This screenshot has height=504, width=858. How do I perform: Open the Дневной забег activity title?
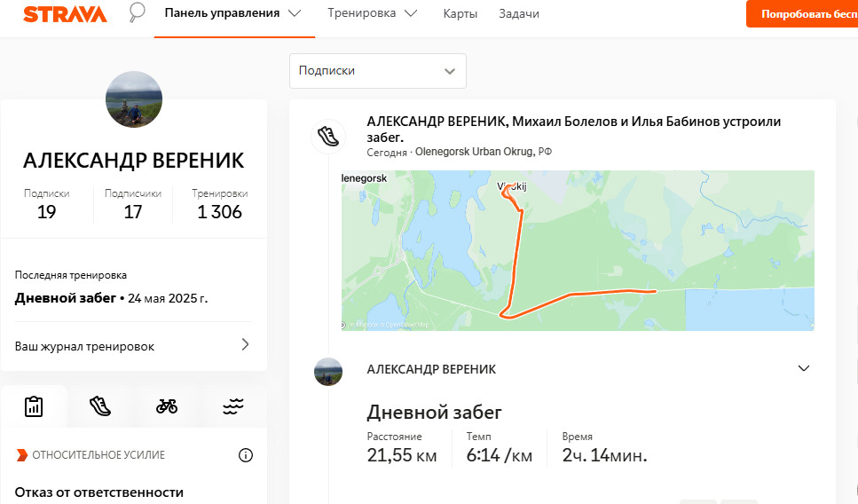[x=434, y=412]
